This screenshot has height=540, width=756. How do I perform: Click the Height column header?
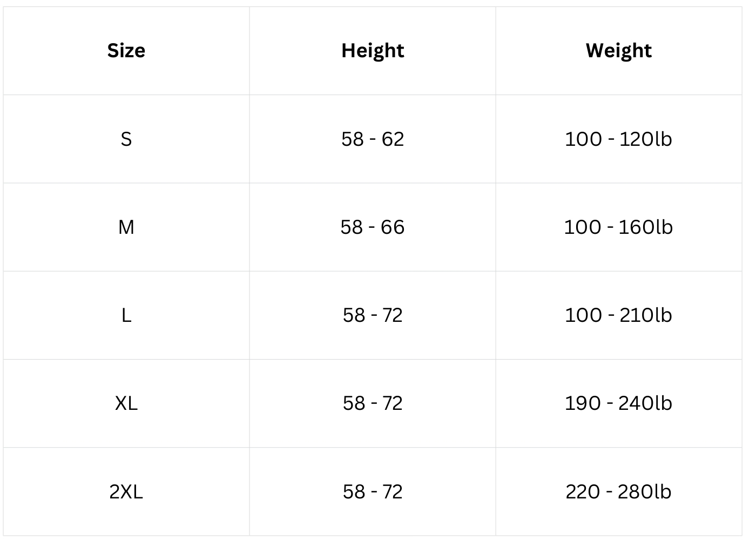pos(373,51)
